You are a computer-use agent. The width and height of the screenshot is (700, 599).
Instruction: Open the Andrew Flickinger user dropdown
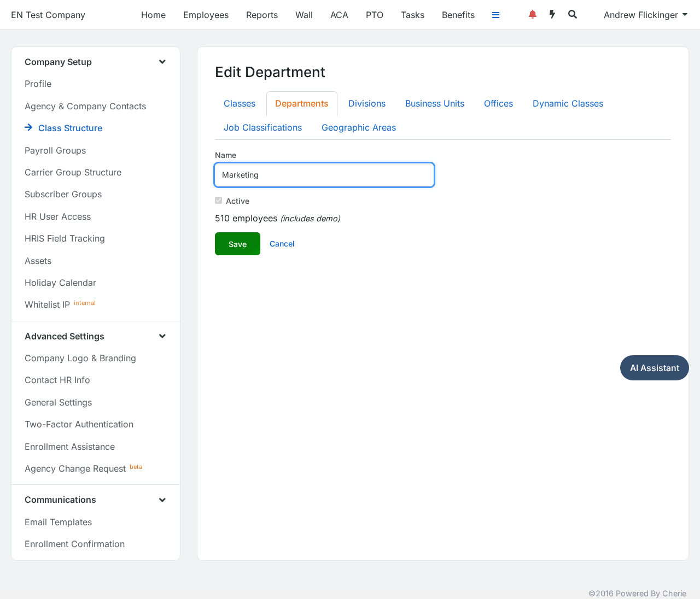645,15
